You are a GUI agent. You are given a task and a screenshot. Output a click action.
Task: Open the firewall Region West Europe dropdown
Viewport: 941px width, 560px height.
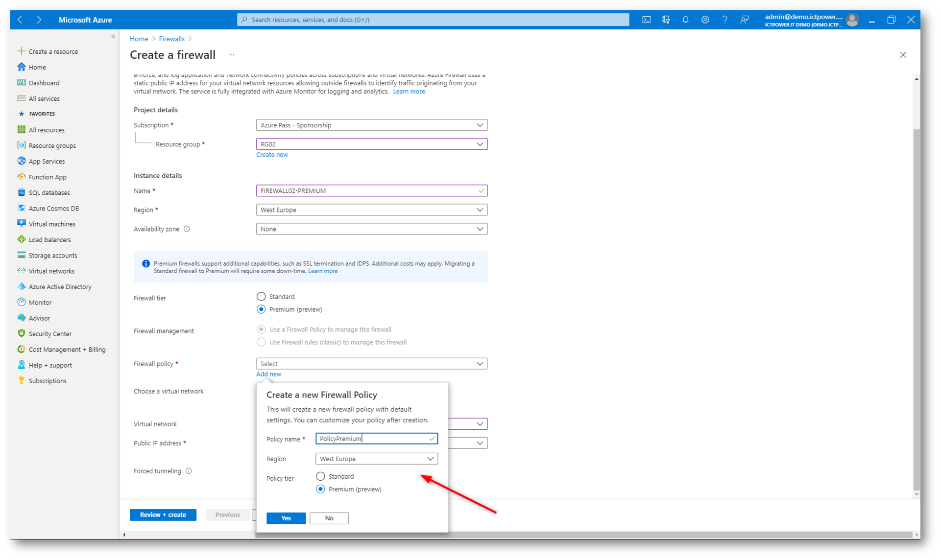(x=372, y=210)
